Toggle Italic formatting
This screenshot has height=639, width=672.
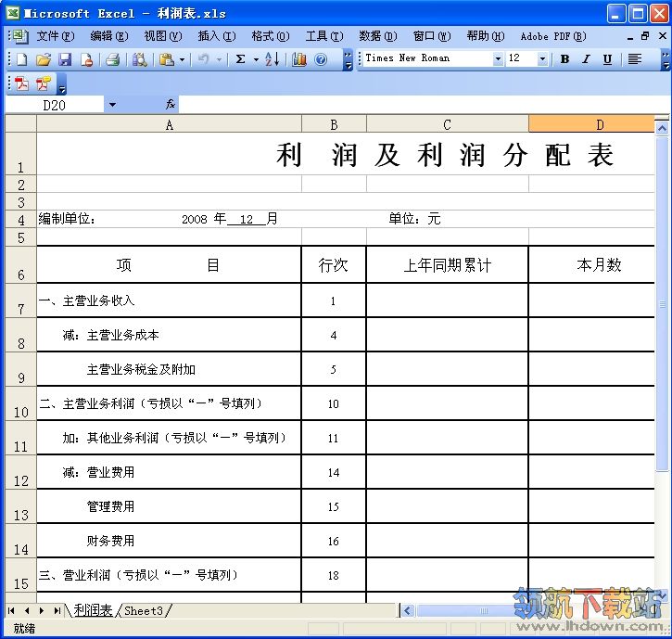pyautogui.click(x=586, y=59)
